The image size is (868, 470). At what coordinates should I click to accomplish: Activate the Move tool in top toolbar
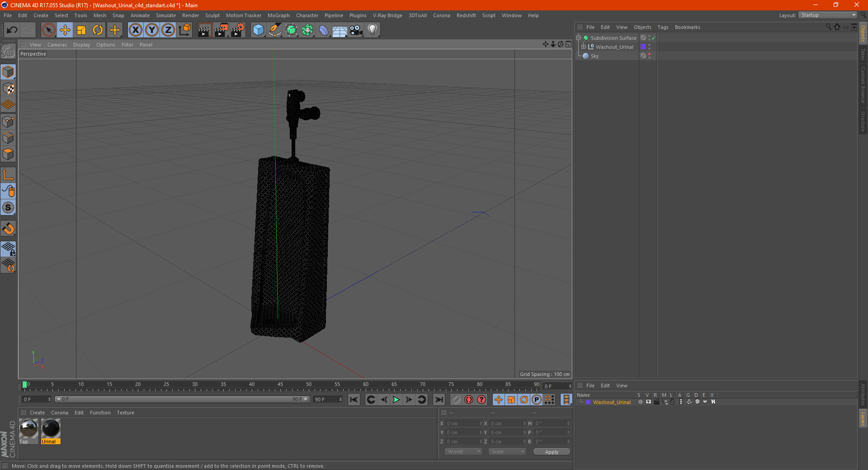click(x=65, y=30)
